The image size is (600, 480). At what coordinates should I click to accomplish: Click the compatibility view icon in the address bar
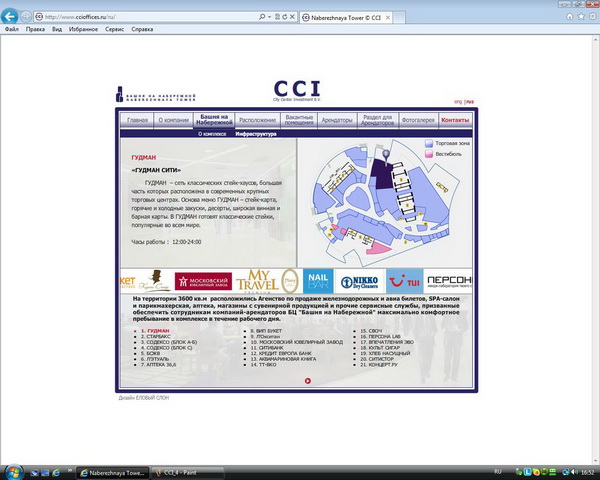tap(277, 17)
